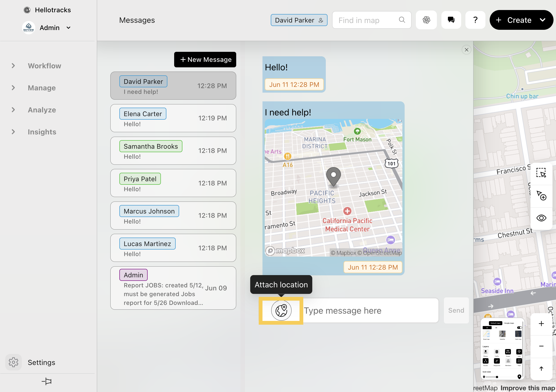This screenshot has width=556, height=392.
Task: Reset map bearing with the up arrow
Action: pos(541,368)
